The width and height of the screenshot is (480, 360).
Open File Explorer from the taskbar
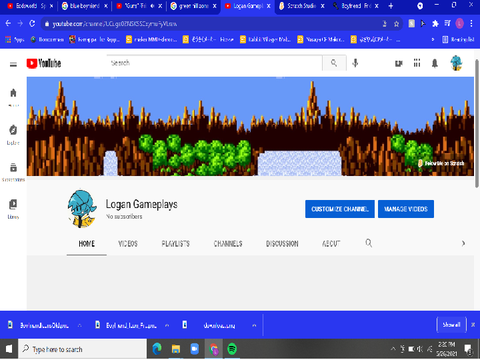click(x=176, y=349)
